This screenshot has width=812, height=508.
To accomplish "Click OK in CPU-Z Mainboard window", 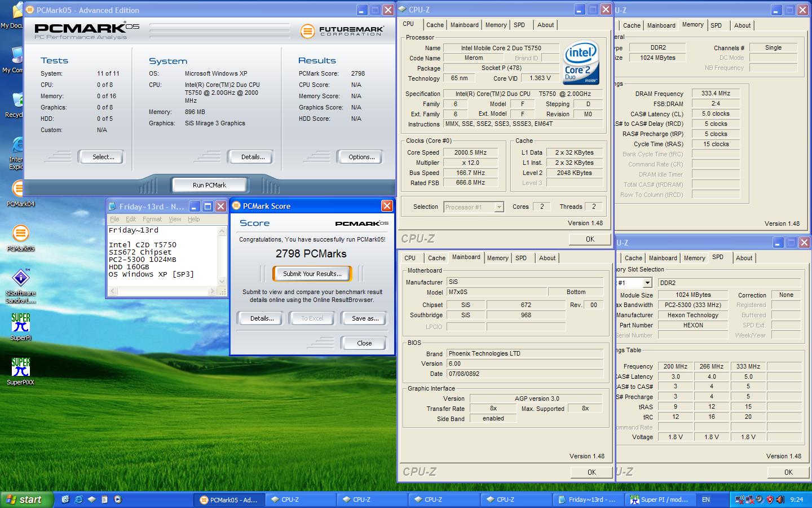I will pos(592,472).
